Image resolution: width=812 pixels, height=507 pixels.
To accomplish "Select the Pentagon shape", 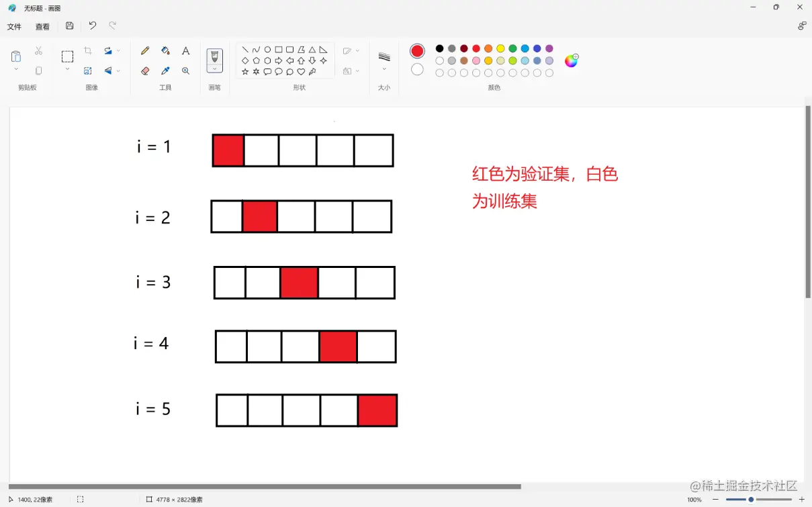I will pos(256,60).
